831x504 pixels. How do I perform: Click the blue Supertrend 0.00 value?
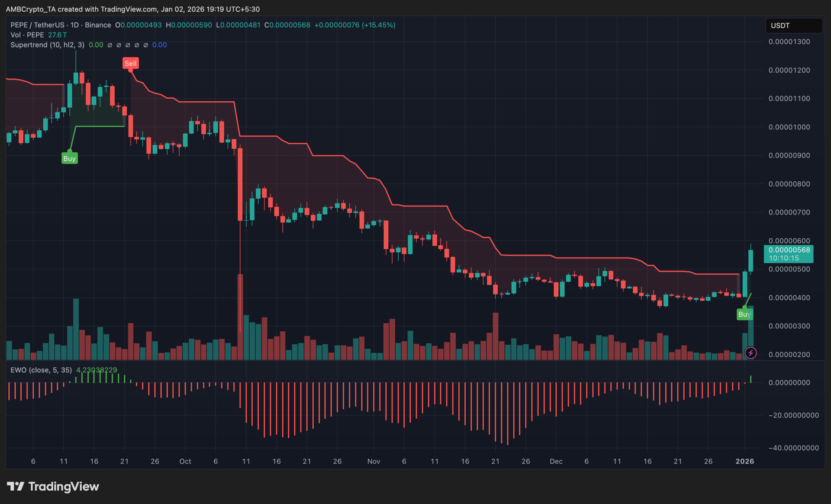coord(159,45)
